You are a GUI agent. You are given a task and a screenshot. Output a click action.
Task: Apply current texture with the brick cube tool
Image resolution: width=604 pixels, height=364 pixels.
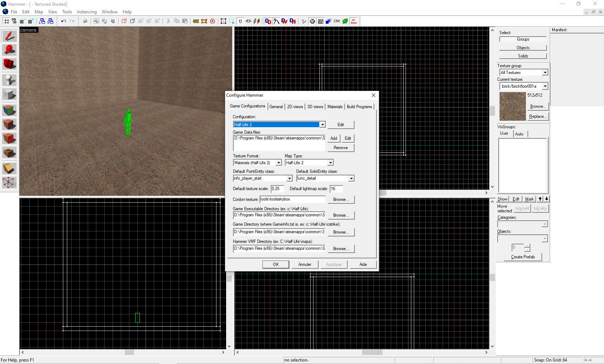pos(9,124)
